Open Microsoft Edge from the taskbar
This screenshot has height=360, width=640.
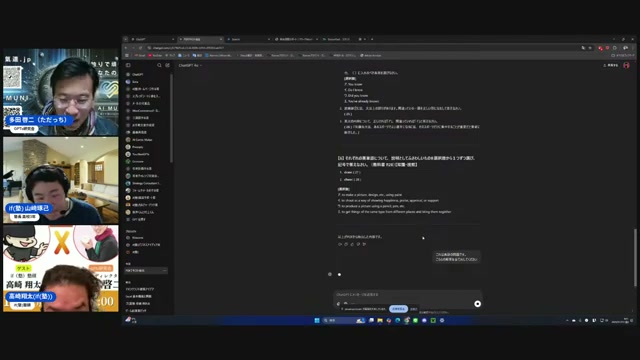[x=398, y=320]
